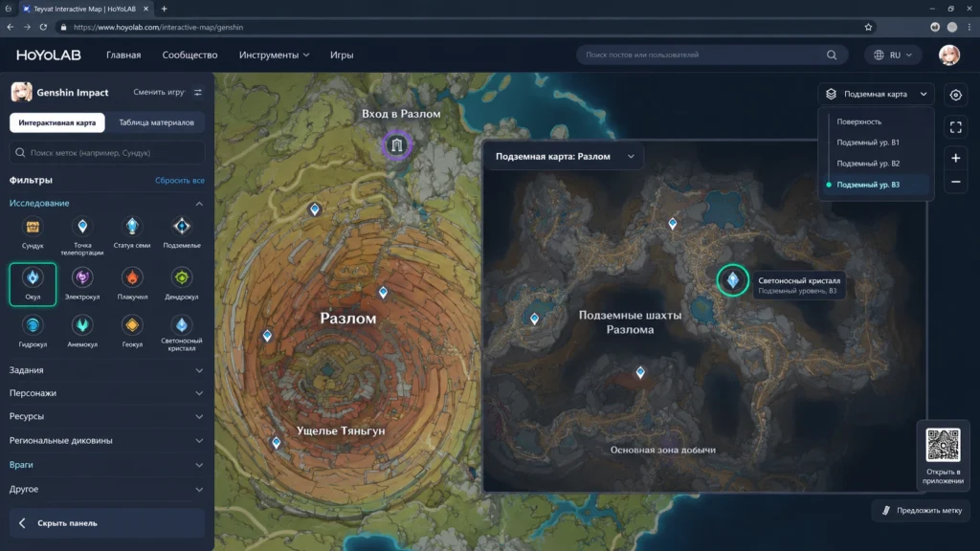Screen dimensions: 980x551
Task: Toggle the Сундук chest filter
Action: pyautogui.click(x=33, y=232)
